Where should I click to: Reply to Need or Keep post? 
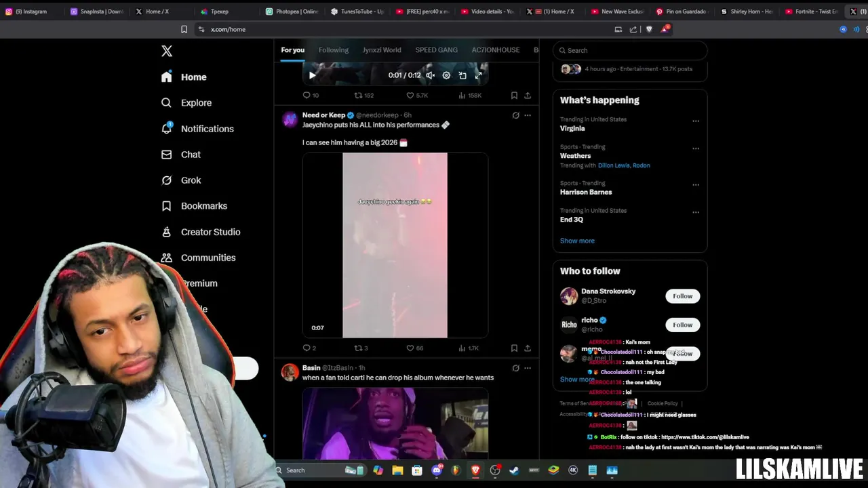click(x=309, y=348)
